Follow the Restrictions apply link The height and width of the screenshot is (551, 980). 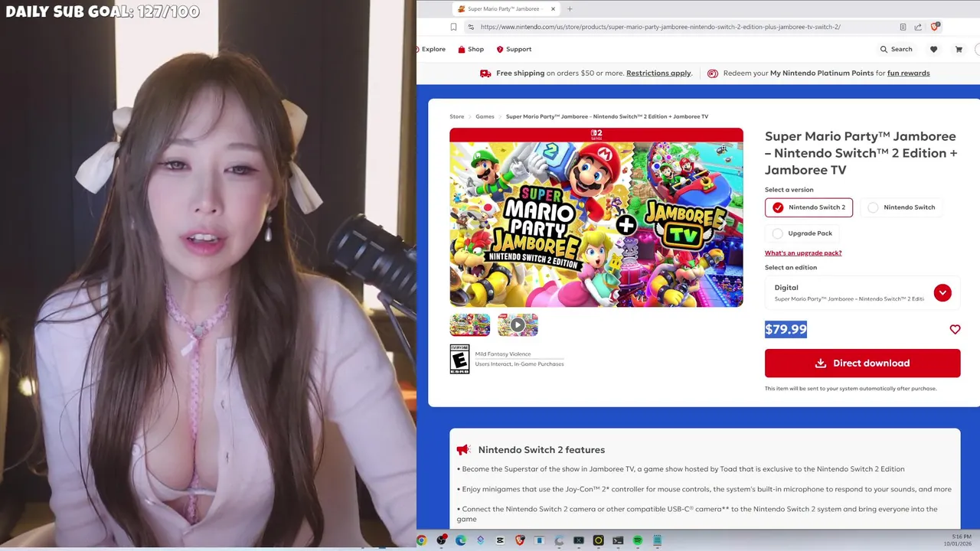tap(658, 73)
